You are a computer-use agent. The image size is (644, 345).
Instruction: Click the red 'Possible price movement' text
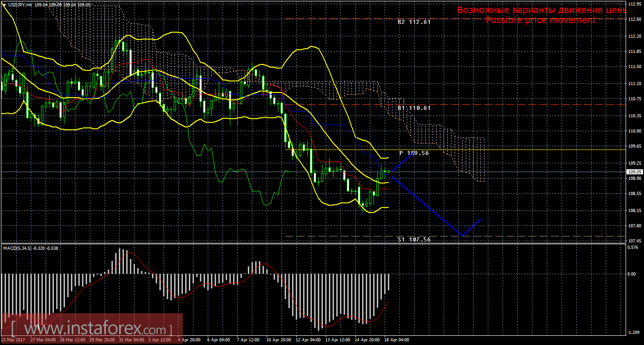(540, 20)
